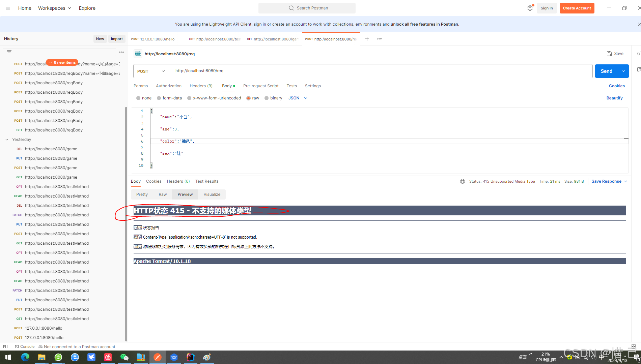This screenshot has width=641, height=364.
Task: Click the network globe icon in response
Action: click(463, 181)
